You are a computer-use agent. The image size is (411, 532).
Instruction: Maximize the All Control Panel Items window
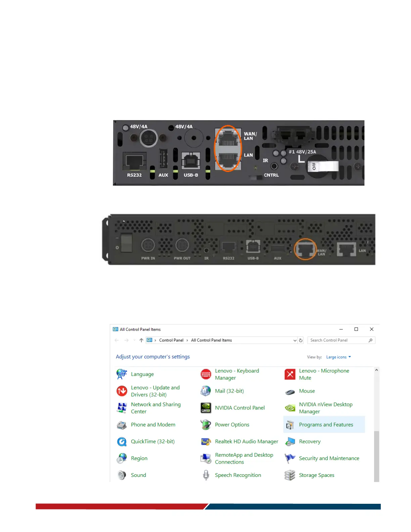(356, 329)
